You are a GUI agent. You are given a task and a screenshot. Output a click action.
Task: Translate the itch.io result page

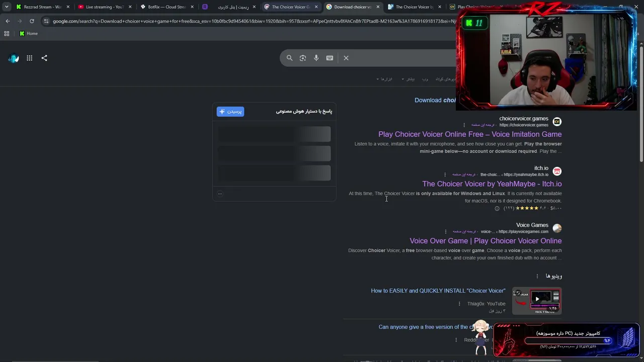pos(464,174)
